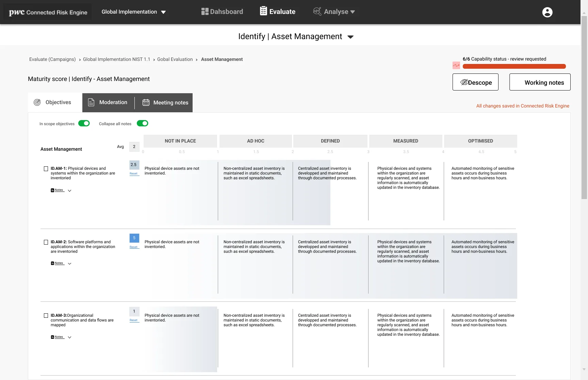Expand ID.AM-1 notes chevron
Screen dimensions: 588x380
pyautogui.click(x=69, y=191)
